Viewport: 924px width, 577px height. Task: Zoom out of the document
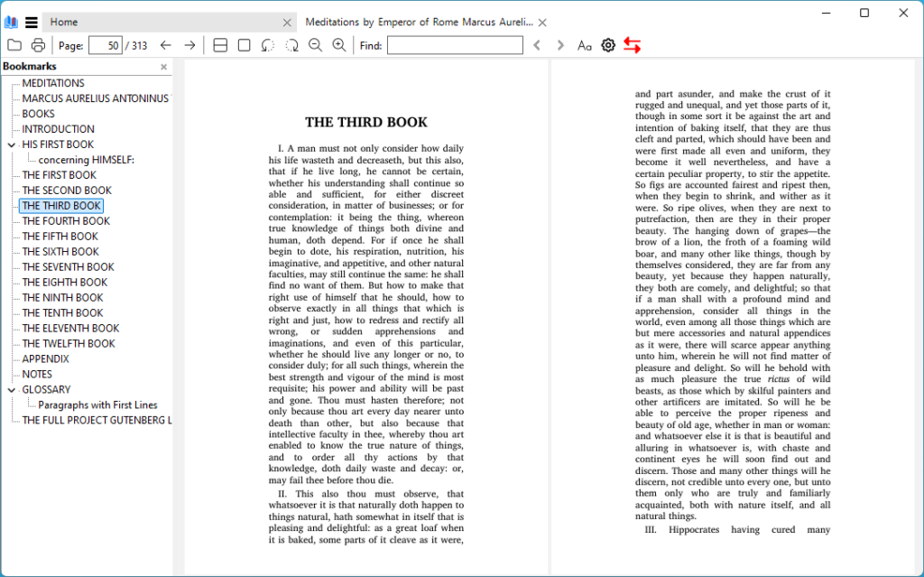click(x=315, y=45)
